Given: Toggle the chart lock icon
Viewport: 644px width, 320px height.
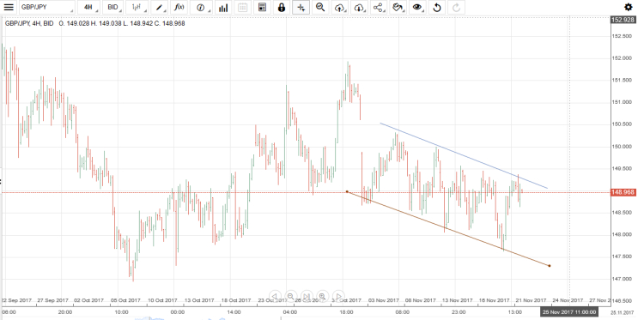Looking at the screenshot, I should click(x=282, y=8).
